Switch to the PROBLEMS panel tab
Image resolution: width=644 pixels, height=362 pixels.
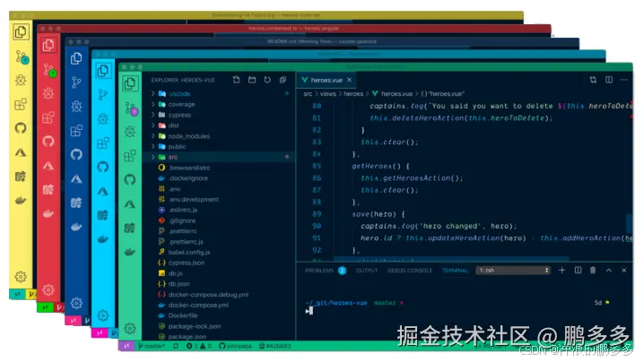319,270
